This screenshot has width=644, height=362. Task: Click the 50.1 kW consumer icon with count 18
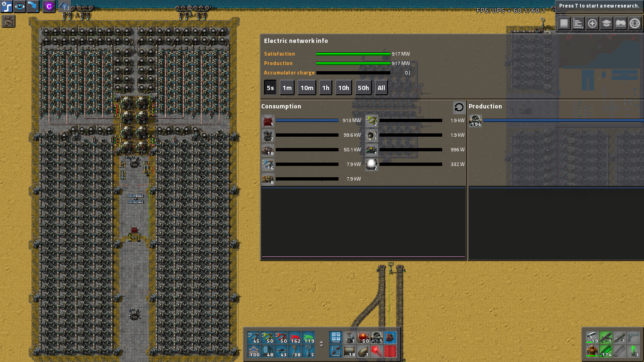[268, 150]
